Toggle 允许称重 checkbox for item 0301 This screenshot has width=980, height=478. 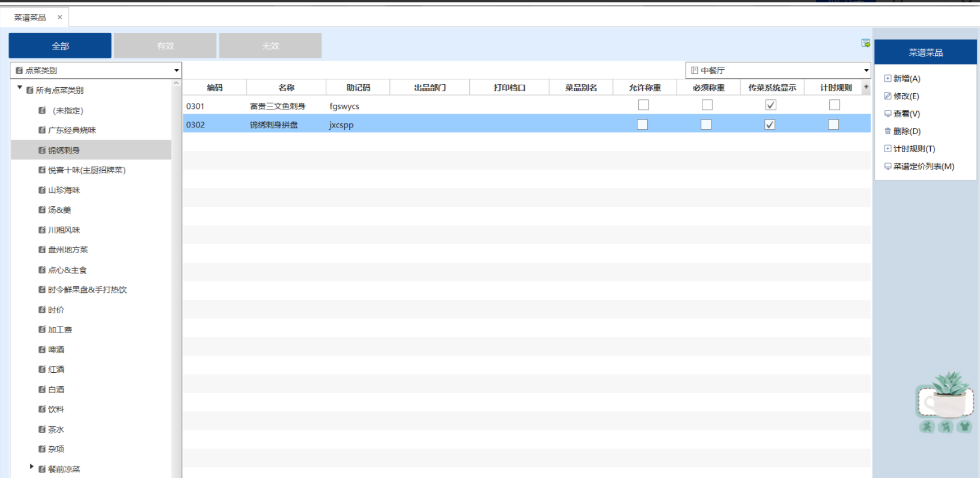(x=644, y=105)
